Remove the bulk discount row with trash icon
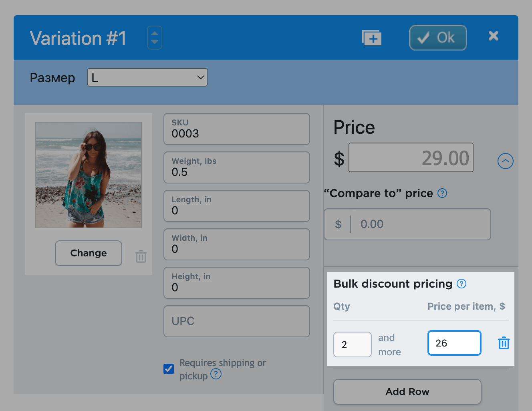 tap(504, 343)
